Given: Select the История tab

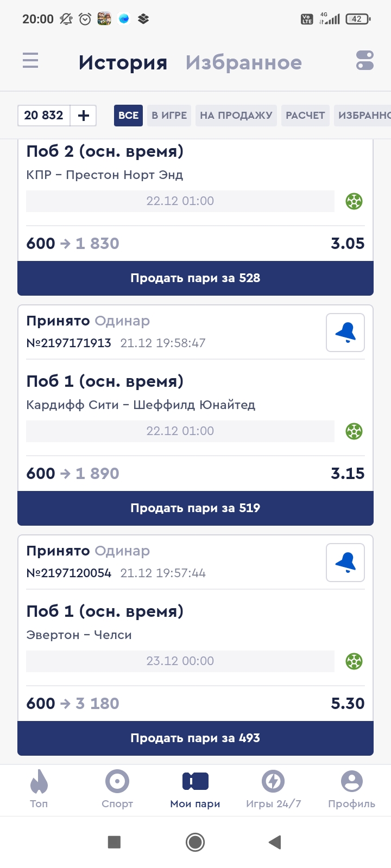Looking at the screenshot, I should pyautogui.click(x=123, y=63).
